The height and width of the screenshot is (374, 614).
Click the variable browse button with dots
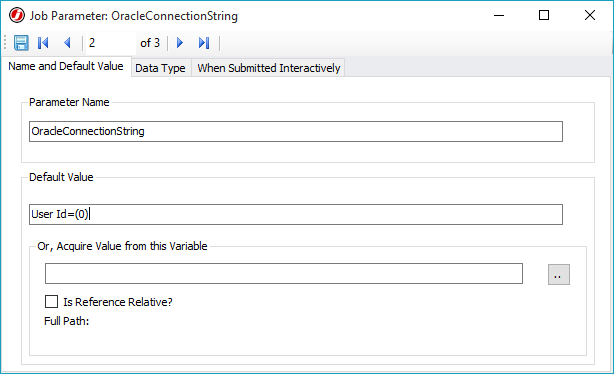pyautogui.click(x=558, y=274)
